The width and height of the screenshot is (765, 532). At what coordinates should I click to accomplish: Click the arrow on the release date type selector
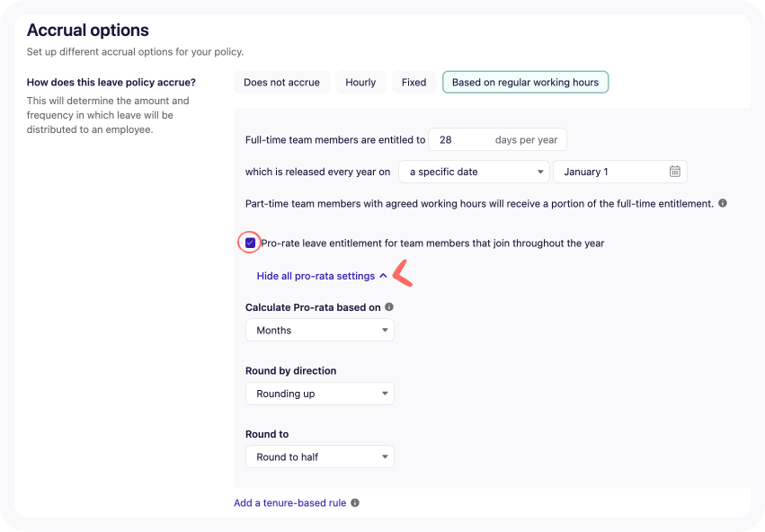[x=540, y=172]
